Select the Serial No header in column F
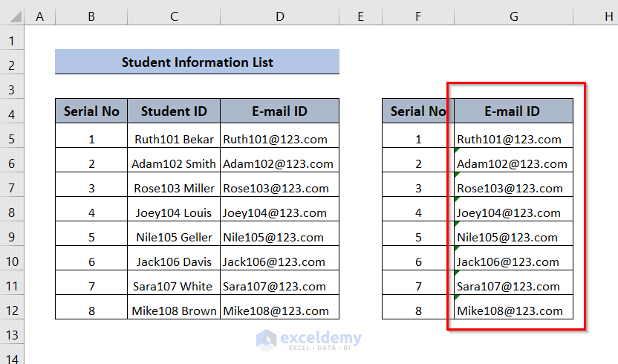Viewport: 618px width, 364px height. [417, 111]
